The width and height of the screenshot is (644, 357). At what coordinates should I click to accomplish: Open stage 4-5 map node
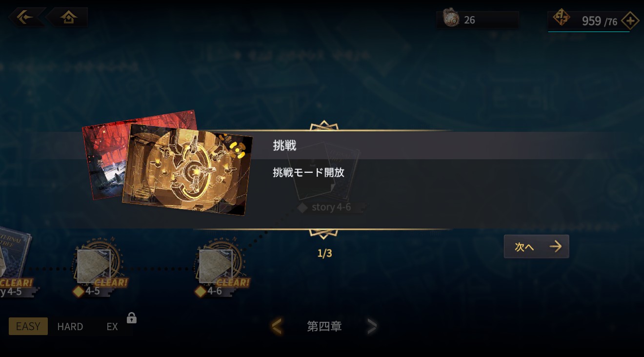[94, 266]
